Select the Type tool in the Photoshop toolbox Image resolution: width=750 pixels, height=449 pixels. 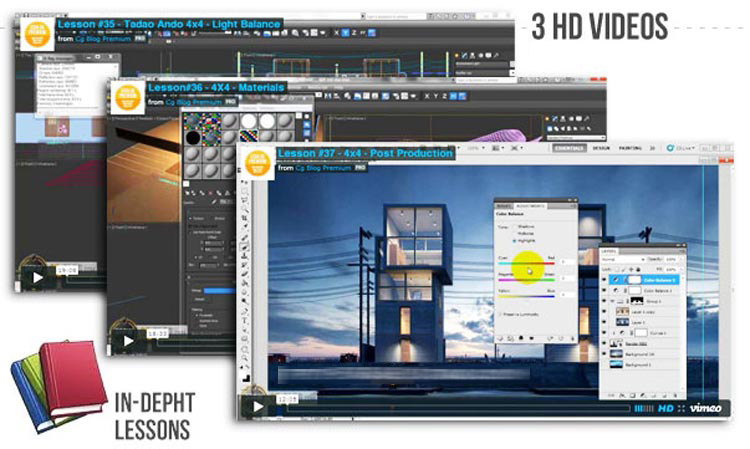(244, 321)
